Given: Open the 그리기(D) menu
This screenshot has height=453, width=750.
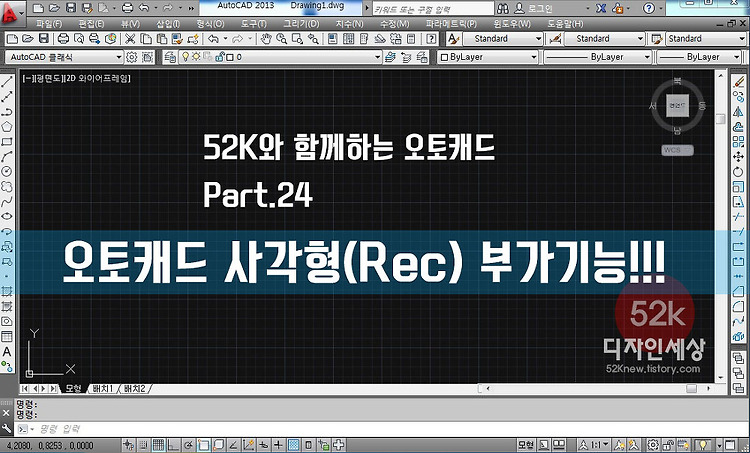Looking at the screenshot, I should (x=301, y=23).
